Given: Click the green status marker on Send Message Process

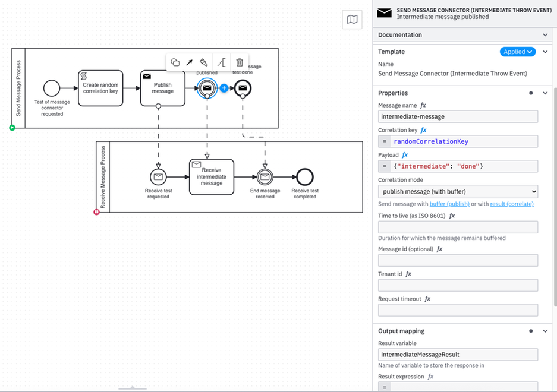Looking at the screenshot, I should pyautogui.click(x=12, y=127).
